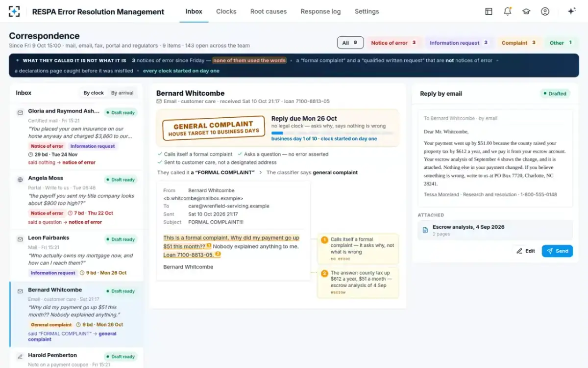Filter by Notice of error 3
588x368 pixels.
(x=393, y=43)
